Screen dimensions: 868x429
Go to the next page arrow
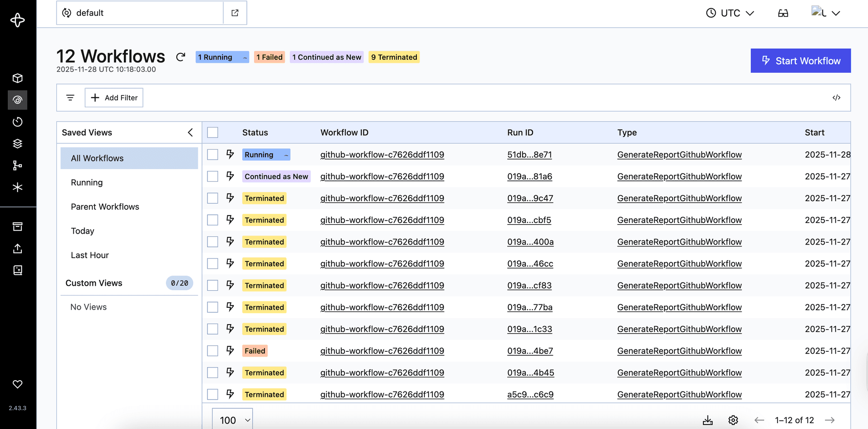[830, 420]
